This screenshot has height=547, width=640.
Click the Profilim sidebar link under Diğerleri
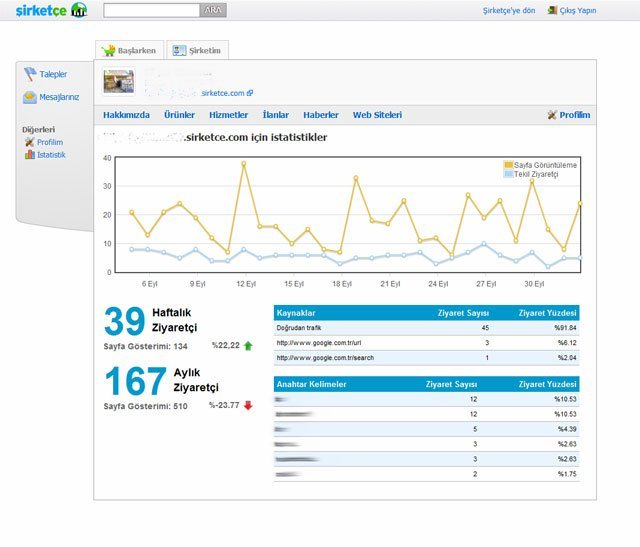tap(50, 142)
